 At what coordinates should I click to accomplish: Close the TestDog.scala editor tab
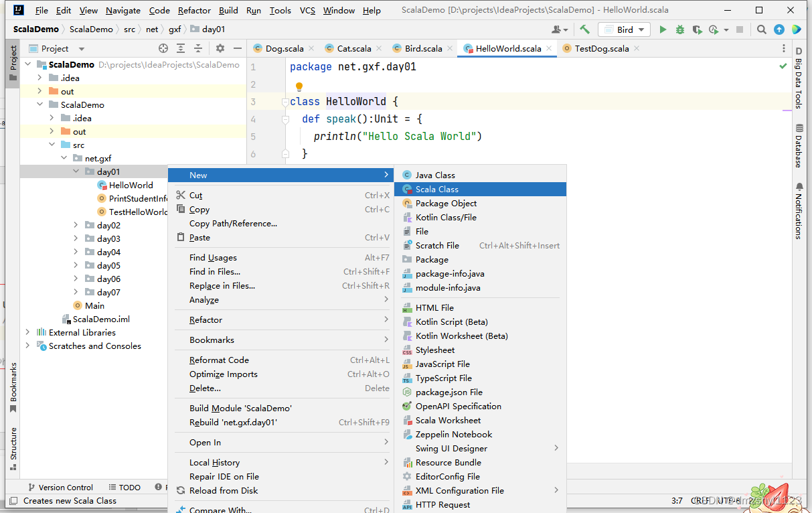pyautogui.click(x=637, y=48)
